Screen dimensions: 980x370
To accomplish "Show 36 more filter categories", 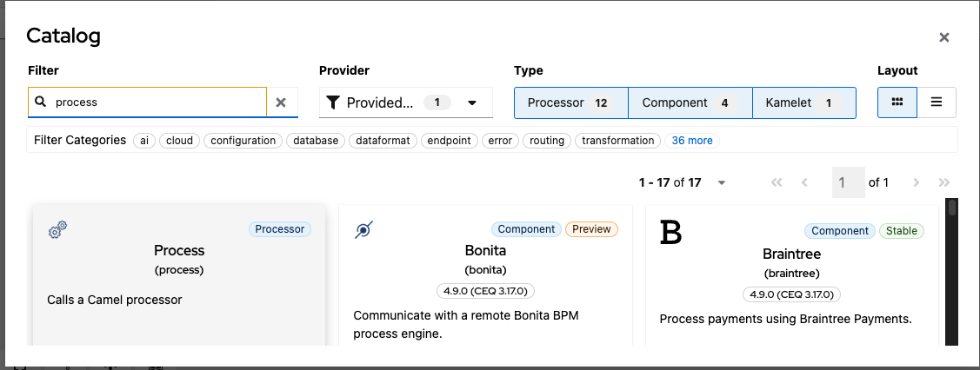I will point(692,141).
